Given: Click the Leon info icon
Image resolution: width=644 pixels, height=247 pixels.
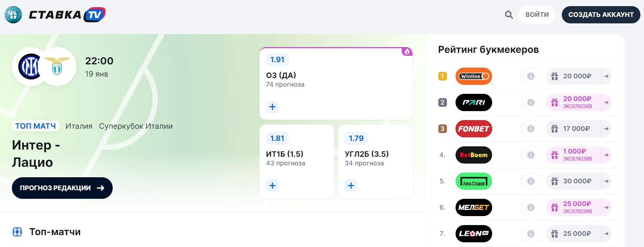Looking at the screenshot, I should [x=531, y=234].
